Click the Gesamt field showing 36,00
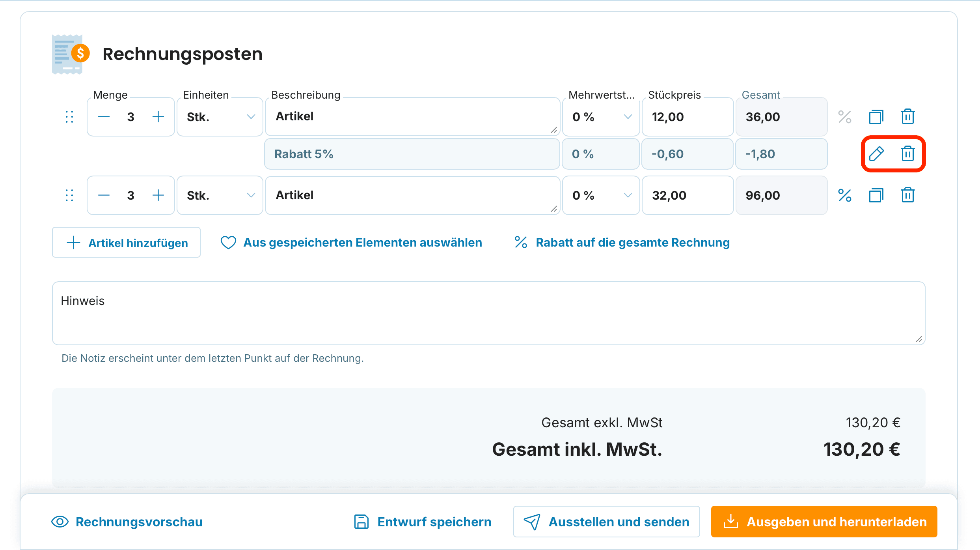The height and width of the screenshot is (550, 980). tap(781, 117)
